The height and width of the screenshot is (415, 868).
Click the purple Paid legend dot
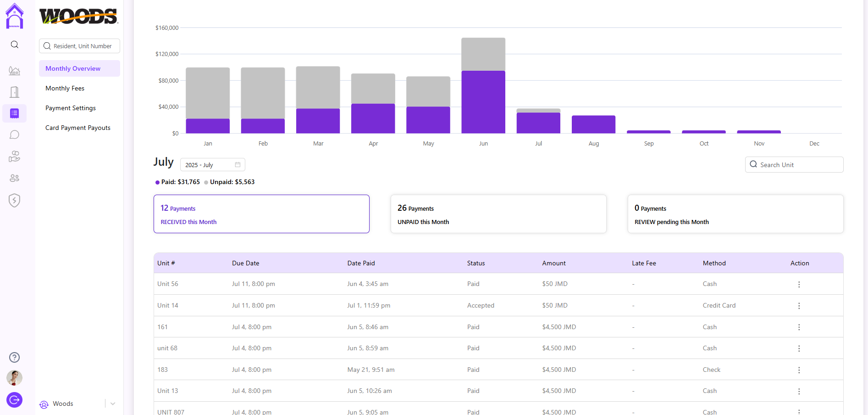tap(157, 182)
